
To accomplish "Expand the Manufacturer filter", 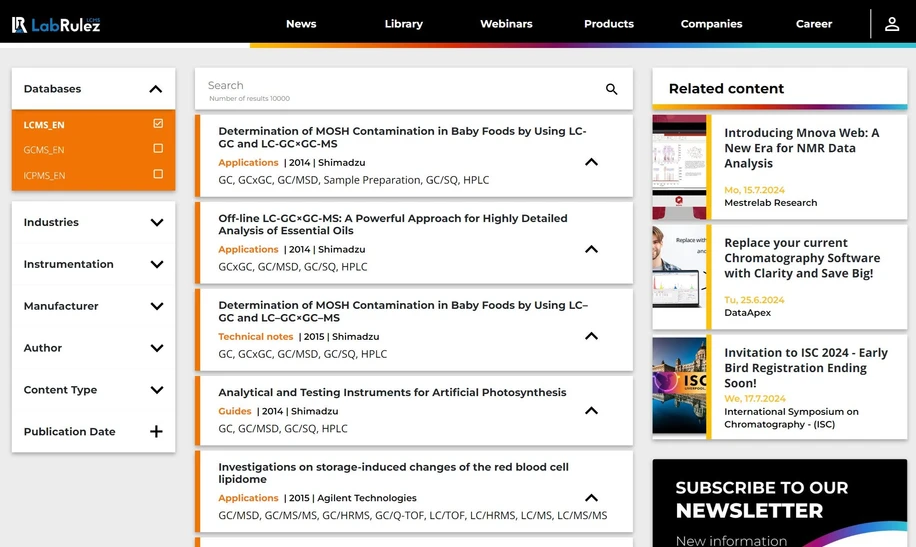I will (157, 306).
